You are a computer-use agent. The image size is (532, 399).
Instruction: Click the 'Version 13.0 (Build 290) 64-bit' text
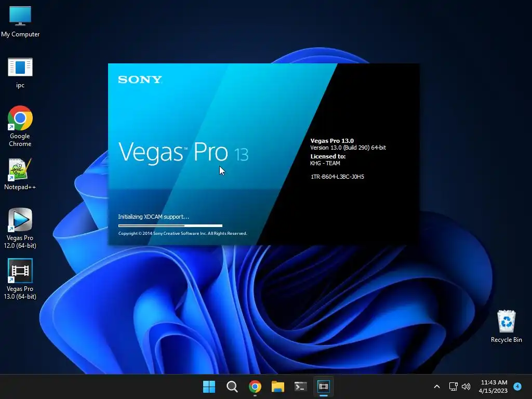coord(348,148)
